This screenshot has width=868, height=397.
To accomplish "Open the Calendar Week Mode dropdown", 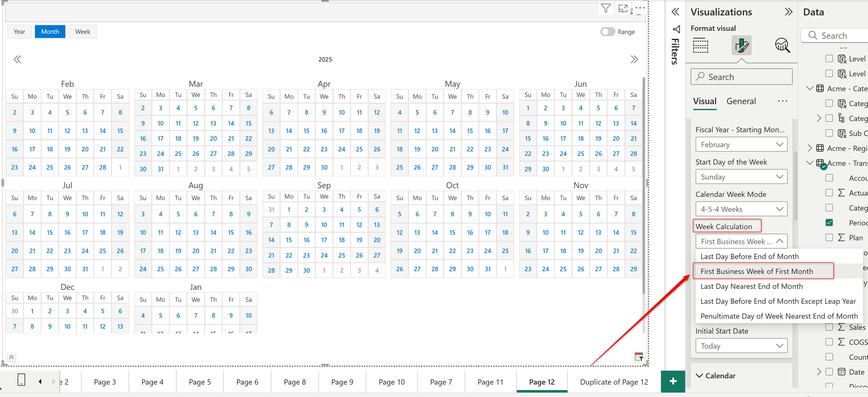I will click(741, 209).
